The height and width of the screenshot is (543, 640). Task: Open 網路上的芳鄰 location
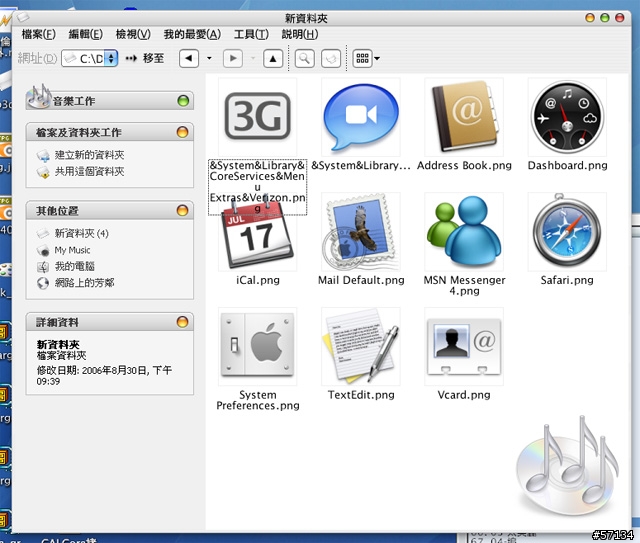pos(84,283)
